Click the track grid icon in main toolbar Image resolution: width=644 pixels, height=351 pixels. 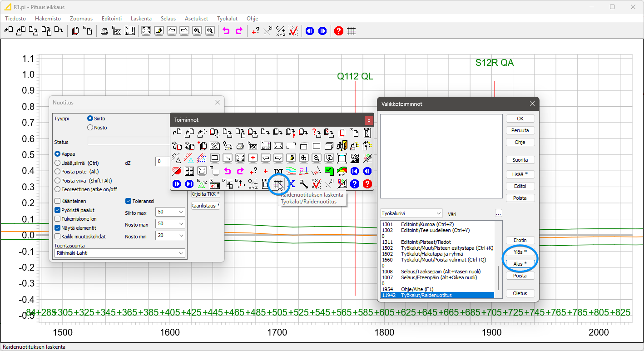tap(351, 31)
